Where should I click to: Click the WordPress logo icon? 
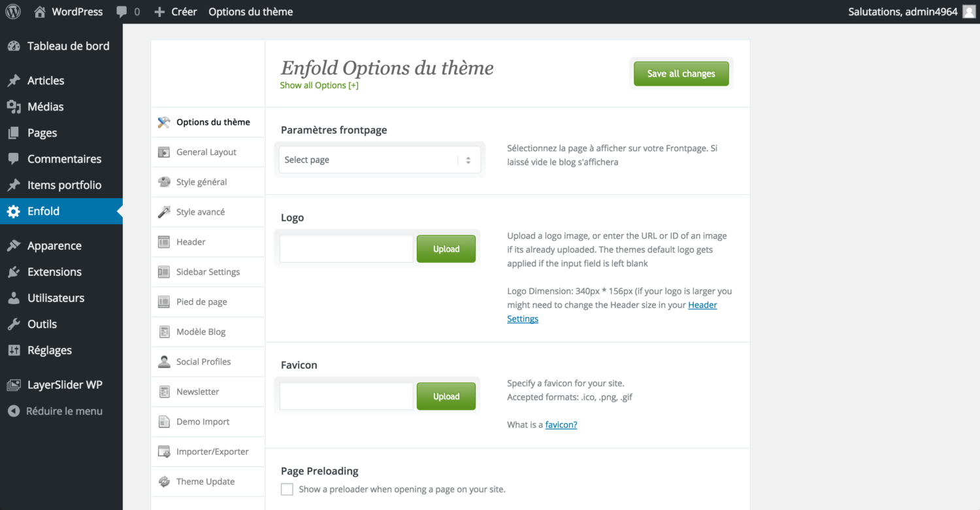(13, 12)
